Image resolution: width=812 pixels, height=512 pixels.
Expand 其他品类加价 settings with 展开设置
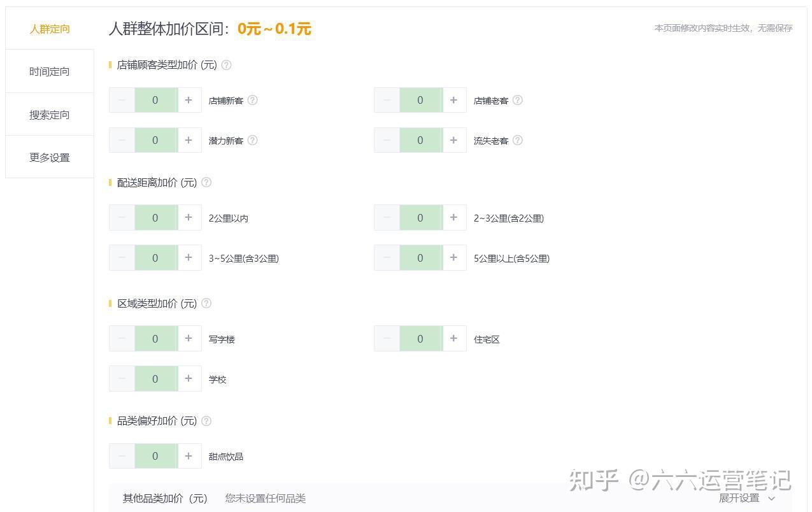746,498
